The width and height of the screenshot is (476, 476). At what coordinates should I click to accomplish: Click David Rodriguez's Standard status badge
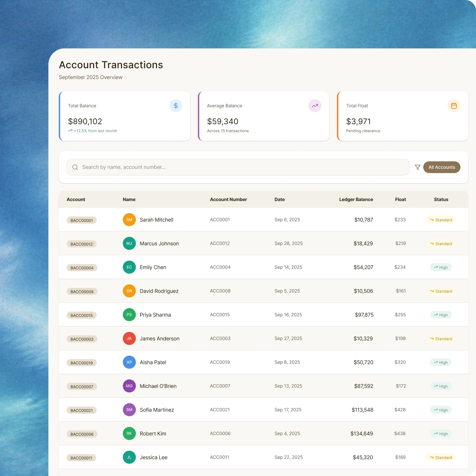click(441, 291)
